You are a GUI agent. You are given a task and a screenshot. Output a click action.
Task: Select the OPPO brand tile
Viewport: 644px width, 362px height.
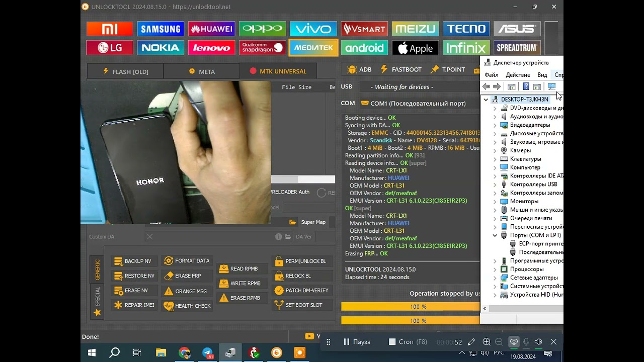pyautogui.click(x=262, y=29)
